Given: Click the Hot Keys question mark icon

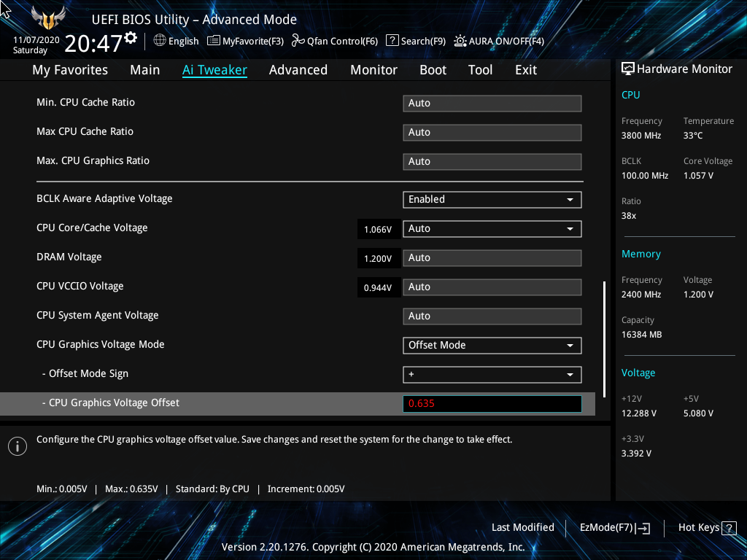Looking at the screenshot, I should 729,528.
